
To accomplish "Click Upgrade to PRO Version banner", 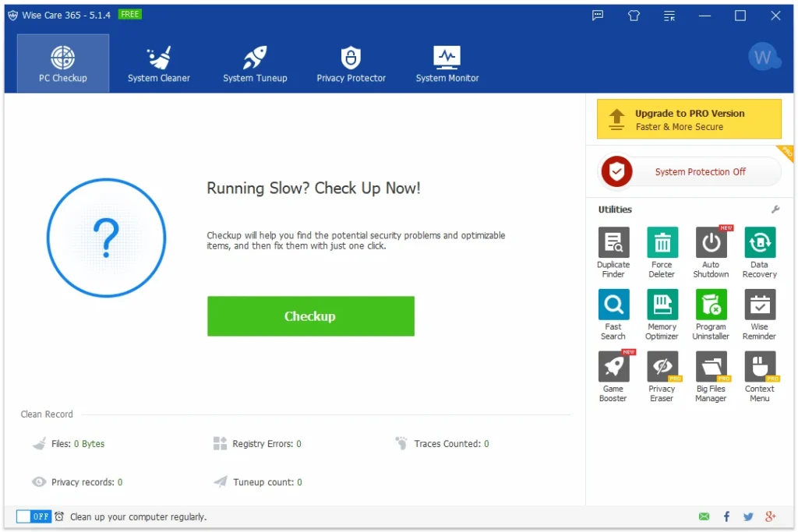I will click(689, 119).
